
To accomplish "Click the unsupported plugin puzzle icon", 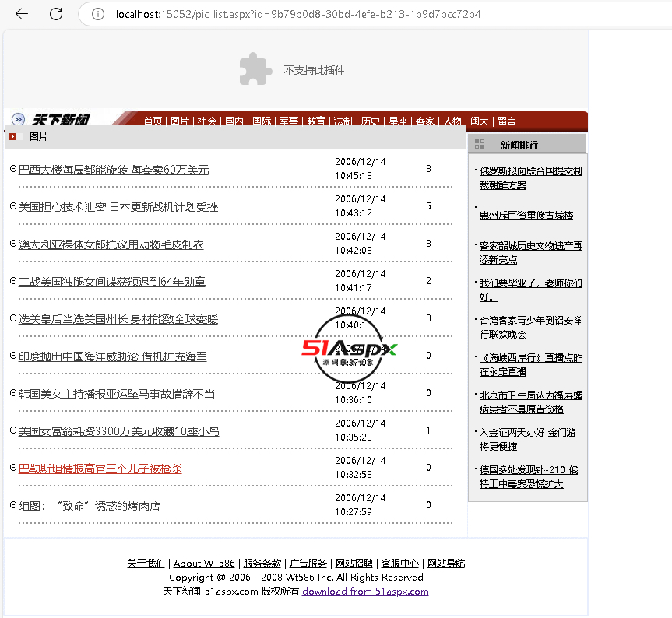I will pos(255,69).
